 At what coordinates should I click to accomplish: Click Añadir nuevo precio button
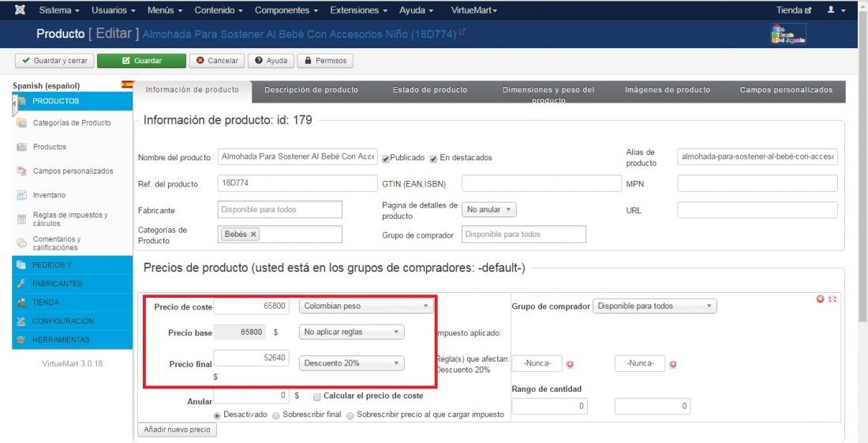click(x=177, y=430)
